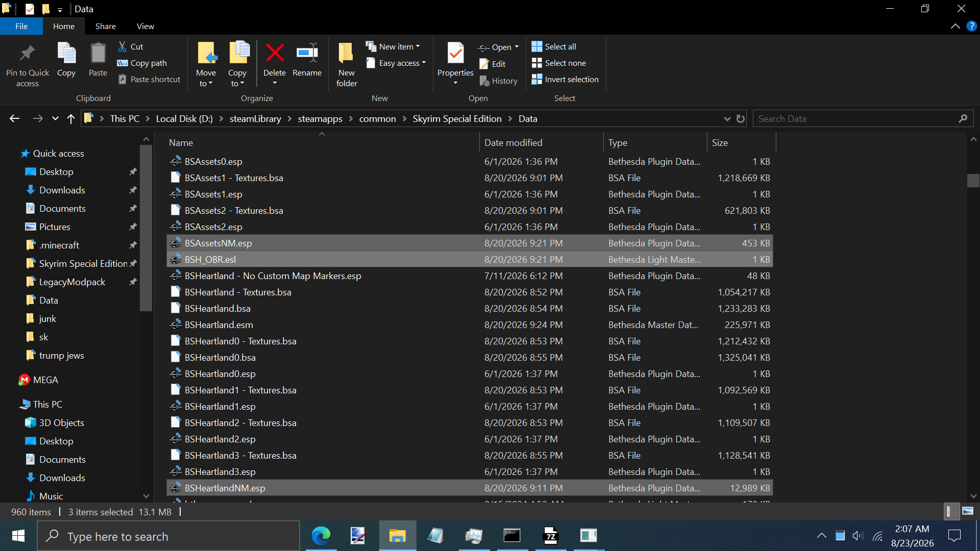Expand the New item dropdown
The image size is (980, 551).
(x=393, y=46)
